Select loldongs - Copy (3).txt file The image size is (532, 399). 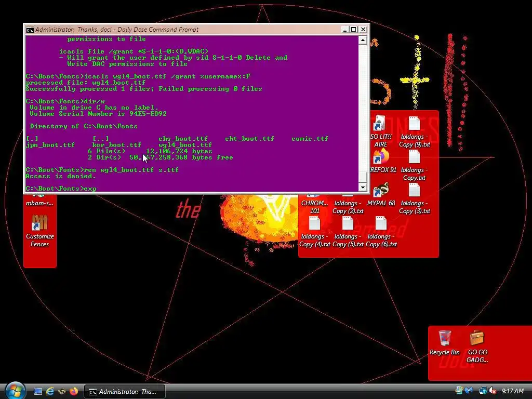[414, 198]
